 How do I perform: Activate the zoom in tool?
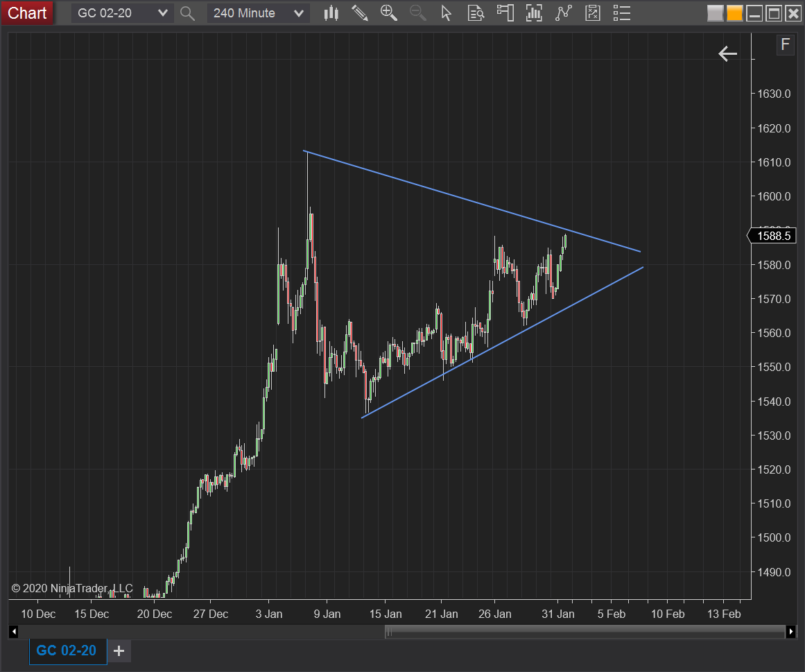click(x=389, y=13)
